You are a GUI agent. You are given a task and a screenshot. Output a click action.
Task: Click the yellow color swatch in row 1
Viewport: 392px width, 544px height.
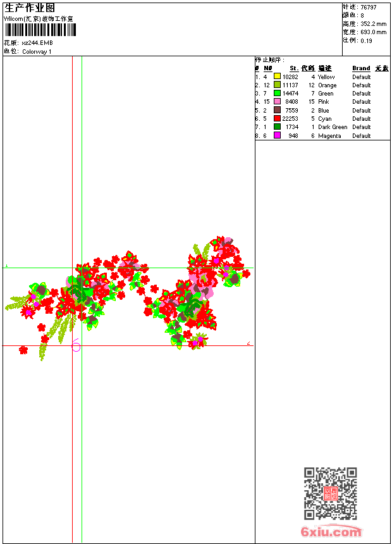(x=277, y=76)
